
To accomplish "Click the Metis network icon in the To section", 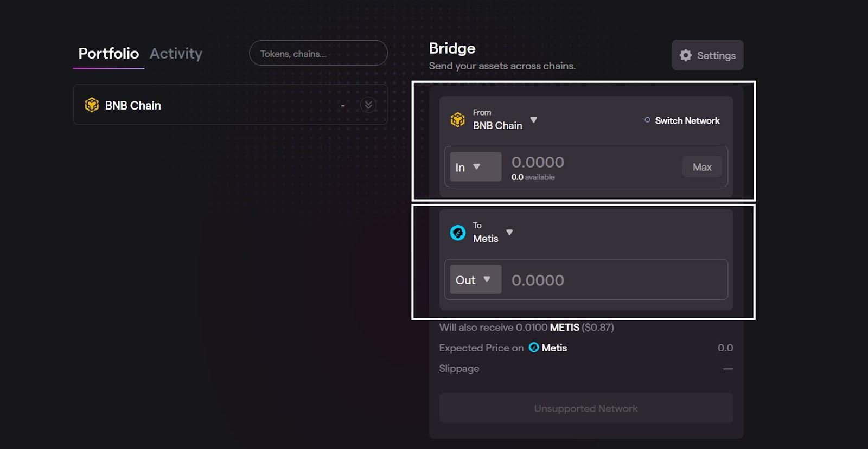I will tap(458, 233).
